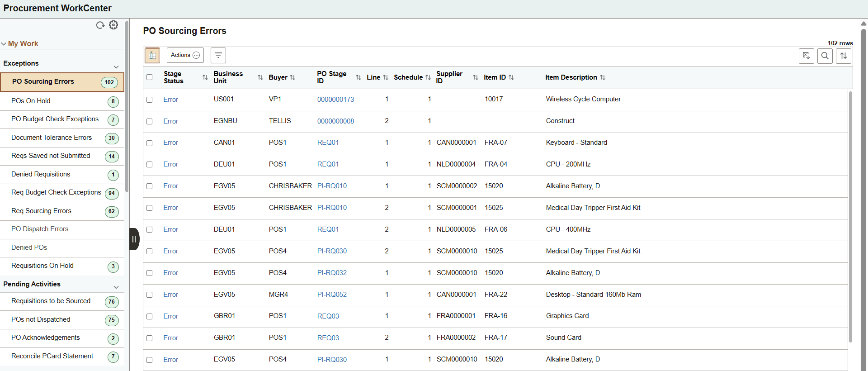
Task: Sort by PO Stage ID column arrows
Action: 359,77
